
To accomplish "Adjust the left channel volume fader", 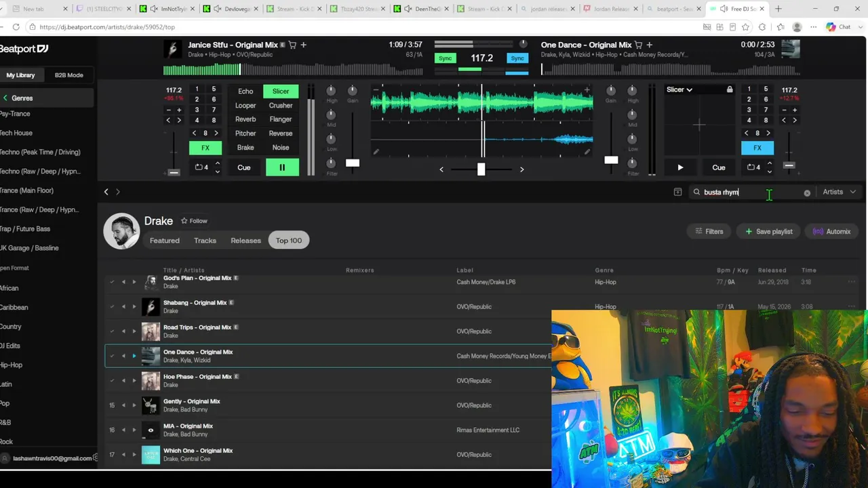I will point(353,163).
